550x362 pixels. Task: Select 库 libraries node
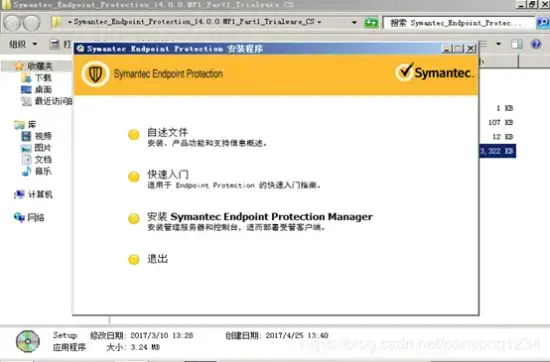click(25, 125)
